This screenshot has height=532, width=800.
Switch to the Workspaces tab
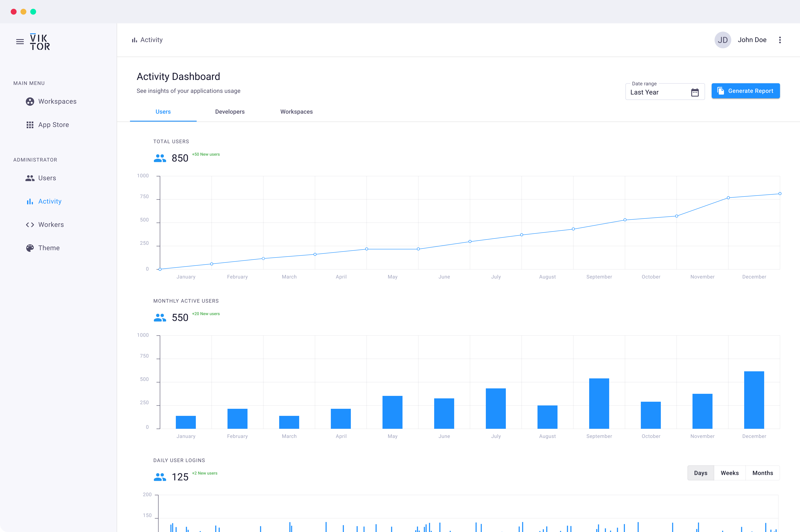click(x=296, y=112)
